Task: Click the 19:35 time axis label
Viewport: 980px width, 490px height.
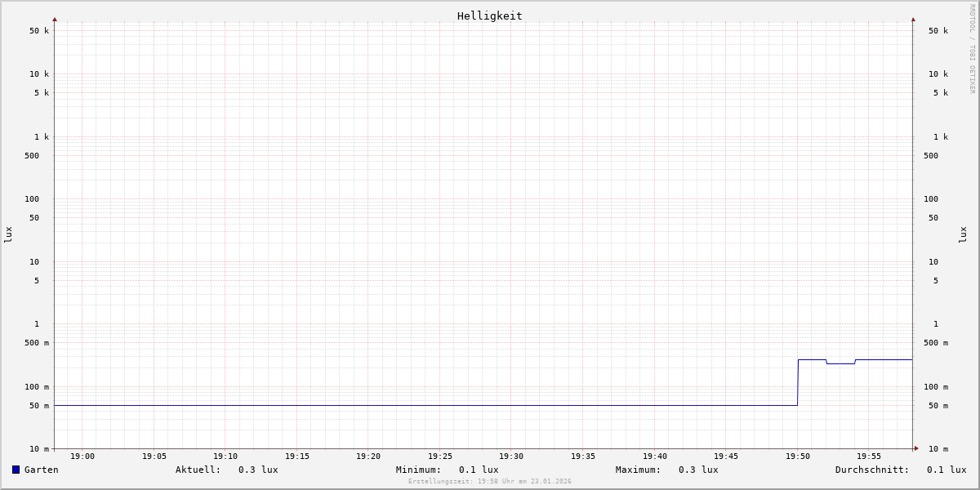Action: click(583, 457)
